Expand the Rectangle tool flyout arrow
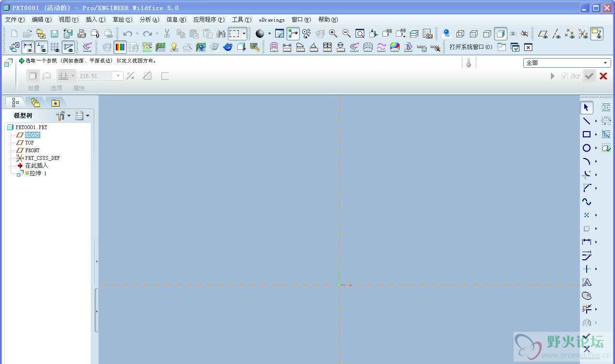The height and width of the screenshot is (364, 615). click(x=596, y=134)
